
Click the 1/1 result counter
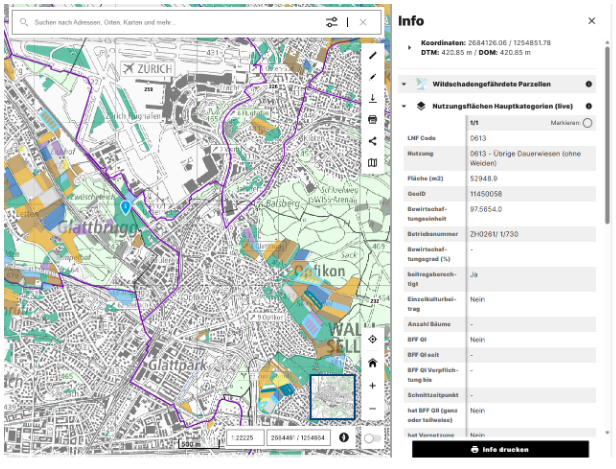pos(474,123)
